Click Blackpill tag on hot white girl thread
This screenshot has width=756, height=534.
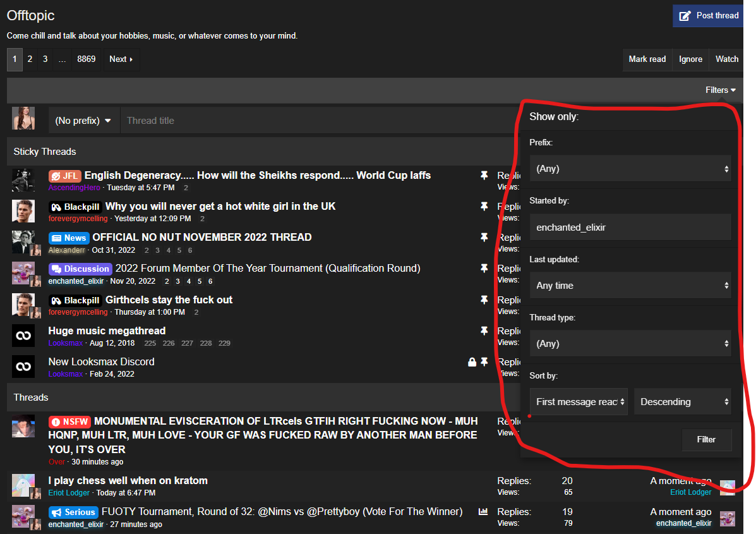coord(75,207)
